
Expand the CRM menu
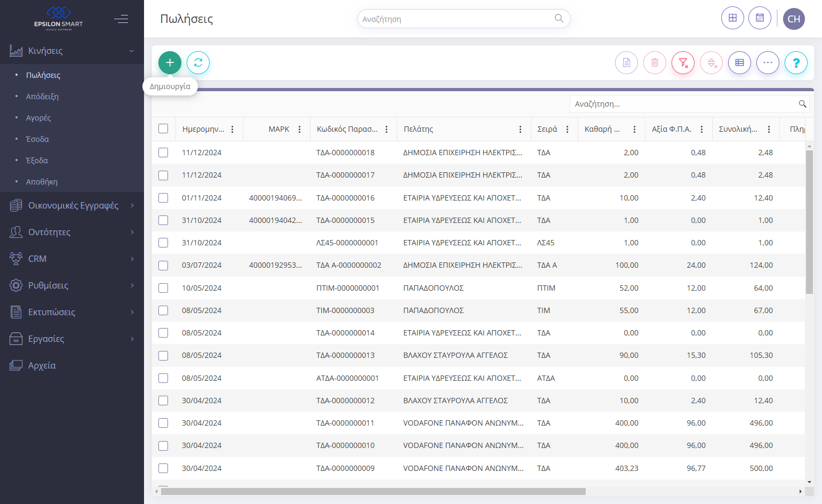(72, 259)
